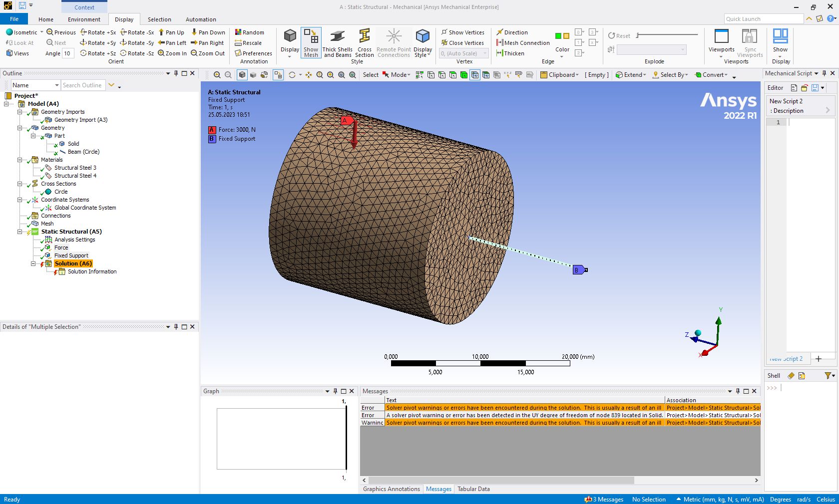Open the units system selector in status bar
Image resolution: width=839 pixels, height=504 pixels.
(720, 500)
